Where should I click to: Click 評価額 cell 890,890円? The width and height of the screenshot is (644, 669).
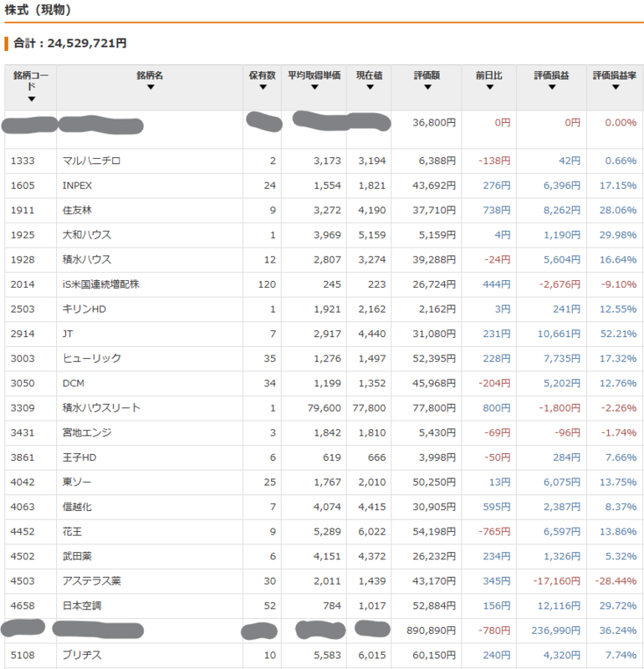click(431, 631)
